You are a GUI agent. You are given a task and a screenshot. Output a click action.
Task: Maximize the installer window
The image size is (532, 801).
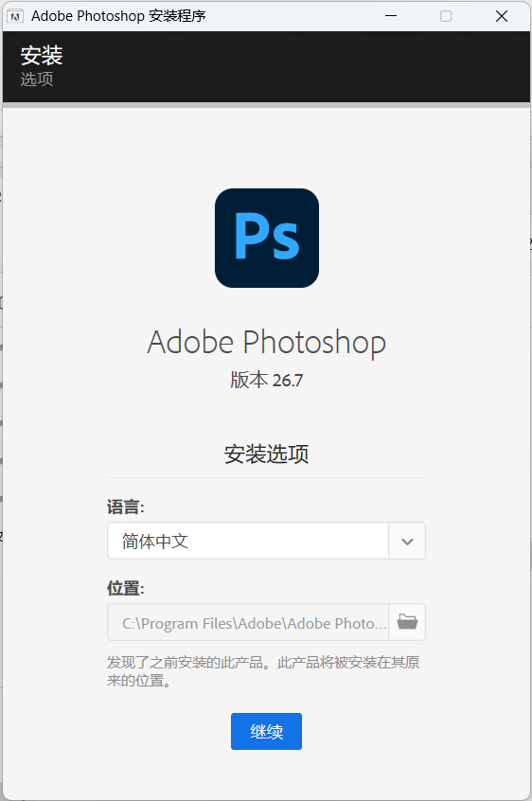click(x=446, y=16)
